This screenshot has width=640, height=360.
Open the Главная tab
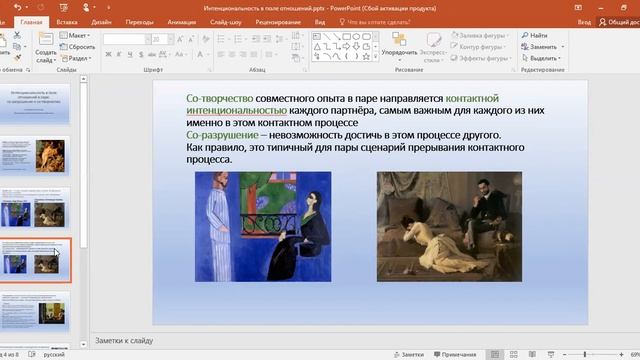point(31,22)
